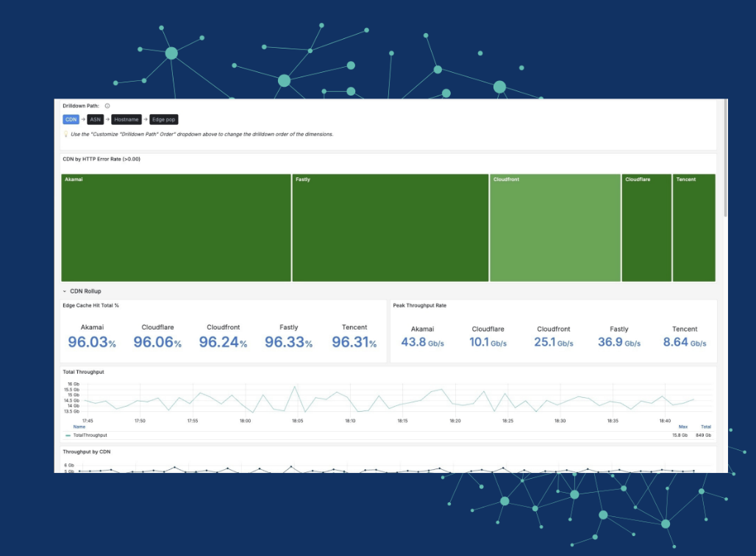Collapse the CDN Rollup section
Image resolution: width=756 pixels, height=556 pixels.
(x=65, y=291)
